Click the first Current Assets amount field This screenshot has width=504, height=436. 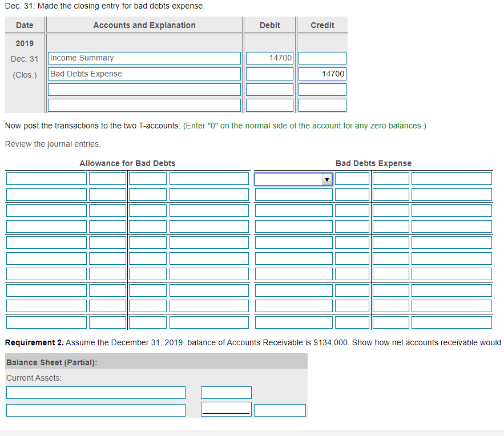(226, 393)
